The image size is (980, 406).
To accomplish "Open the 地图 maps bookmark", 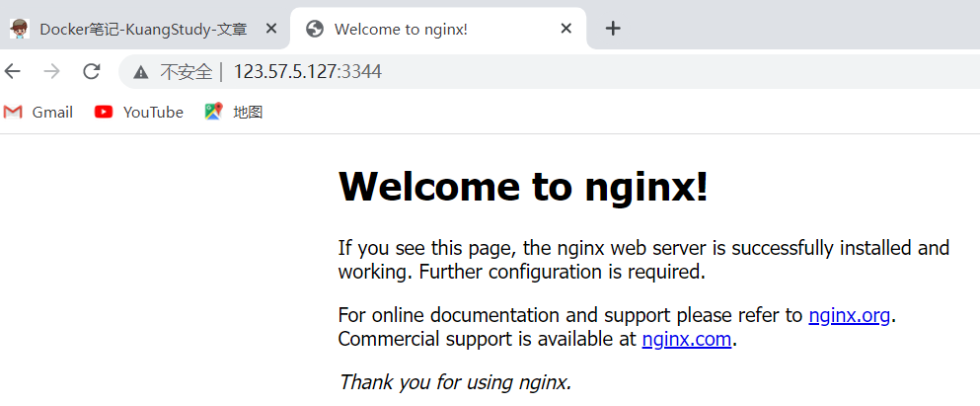I will (x=234, y=112).
